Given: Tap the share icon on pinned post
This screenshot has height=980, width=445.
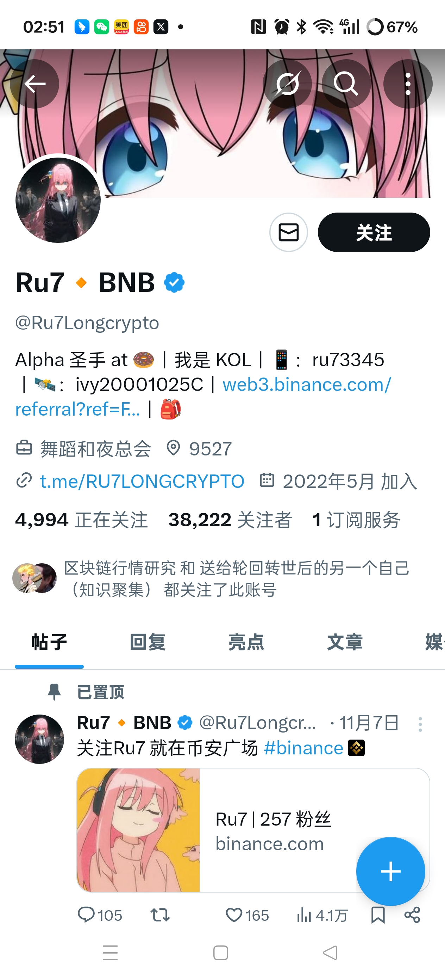Looking at the screenshot, I should [x=412, y=914].
